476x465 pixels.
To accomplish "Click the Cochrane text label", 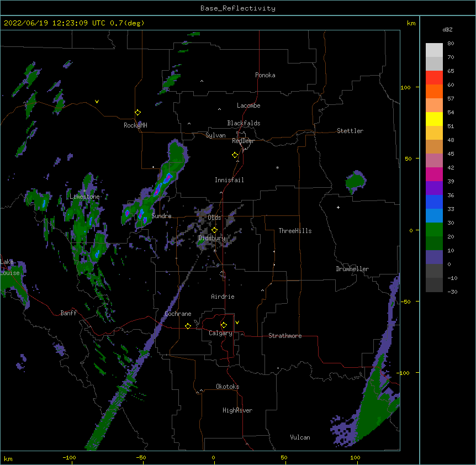I will pos(178,314).
